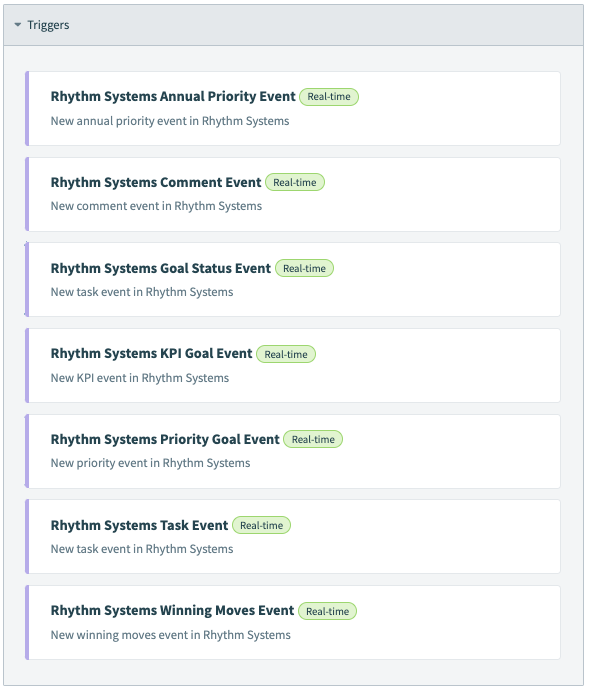This screenshot has height=692, width=589.
Task: Click Real-time badge on KPI Goal Event
Action: tap(286, 354)
